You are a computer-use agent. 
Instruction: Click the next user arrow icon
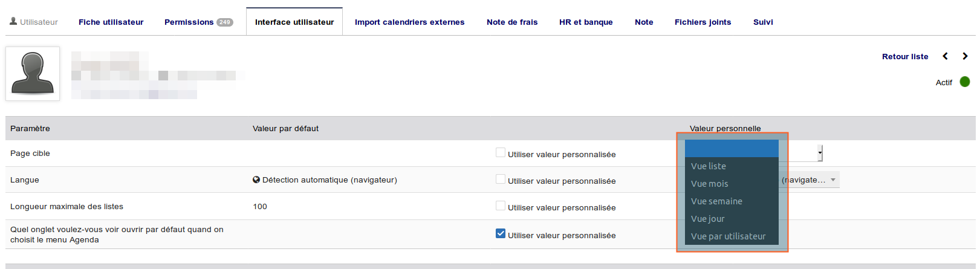click(965, 56)
